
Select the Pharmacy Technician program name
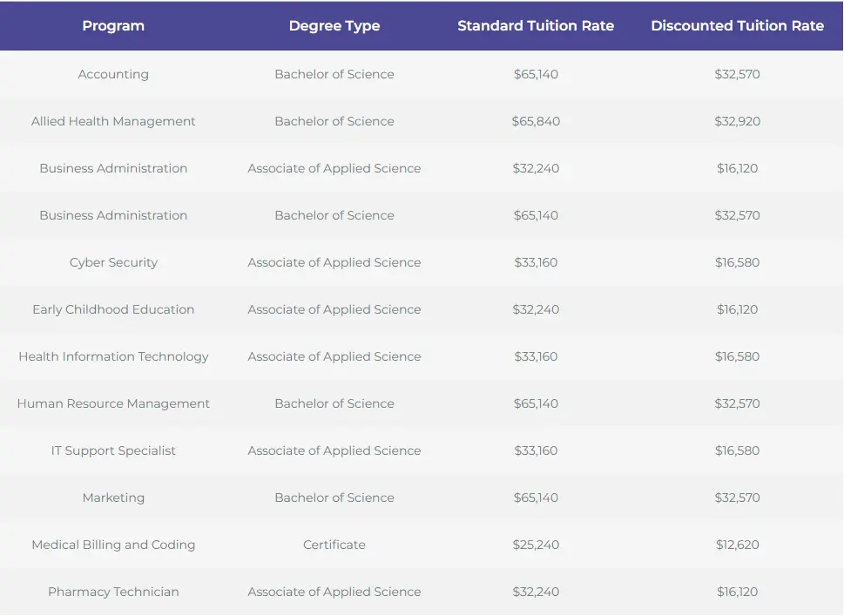point(113,592)
